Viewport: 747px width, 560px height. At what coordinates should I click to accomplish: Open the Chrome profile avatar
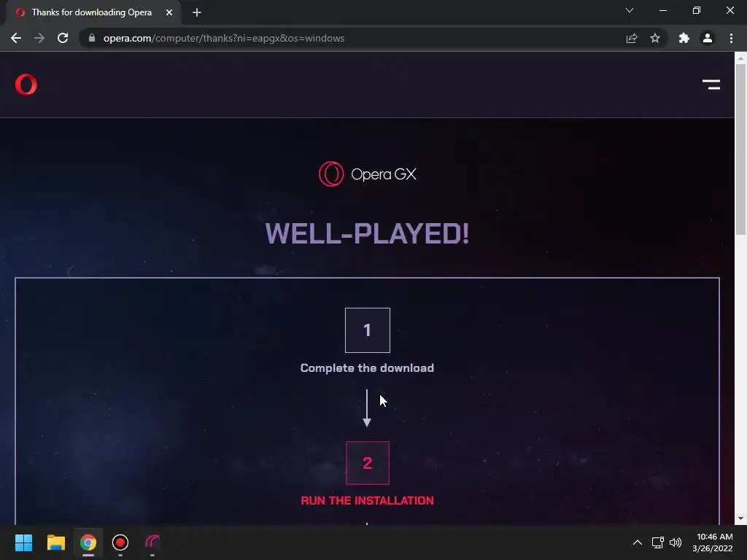708,38
